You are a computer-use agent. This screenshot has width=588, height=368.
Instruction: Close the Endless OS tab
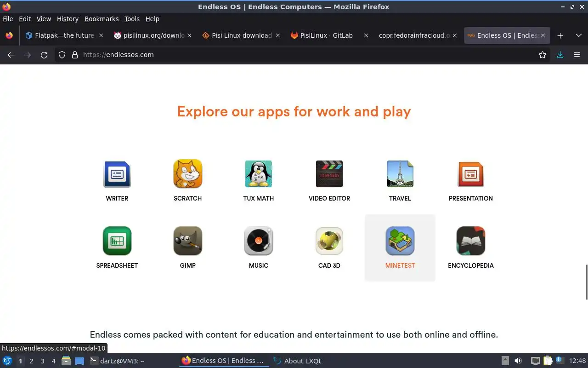coord(543,35)
